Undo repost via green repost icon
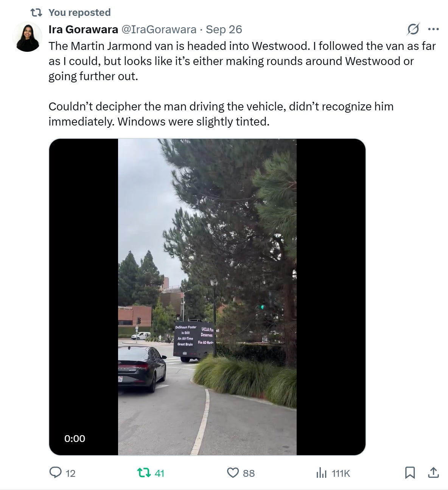The height and width of the screenshot is (490, 448). 143,473
